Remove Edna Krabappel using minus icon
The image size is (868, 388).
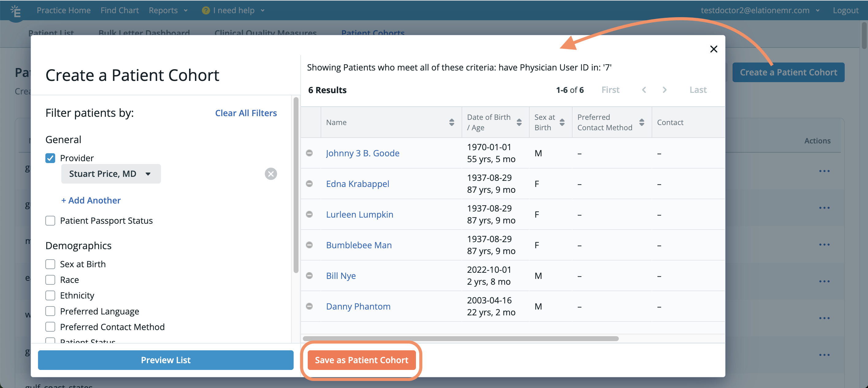tap(309, 184)
